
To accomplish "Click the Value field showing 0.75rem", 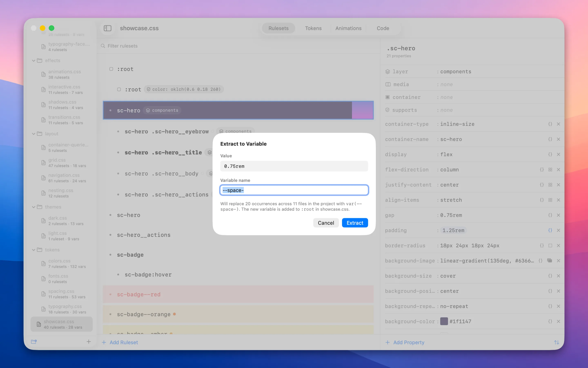I will tap(294, 166).
